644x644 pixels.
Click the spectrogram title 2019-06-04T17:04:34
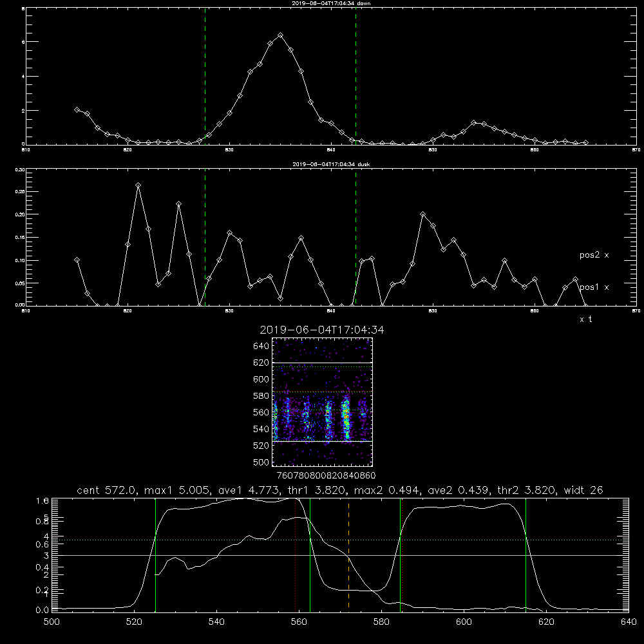(x=322, y=330)
